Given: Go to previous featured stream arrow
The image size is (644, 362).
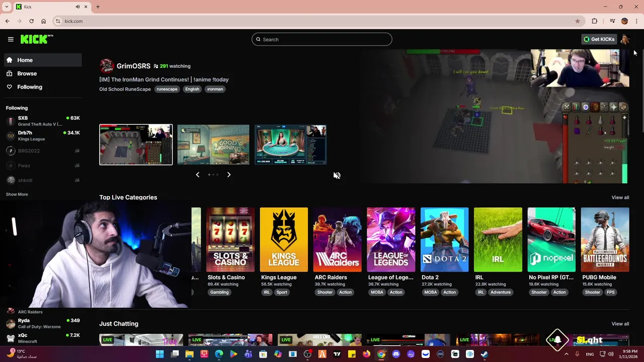Looking at the screenshot, I should pos(198,174).
